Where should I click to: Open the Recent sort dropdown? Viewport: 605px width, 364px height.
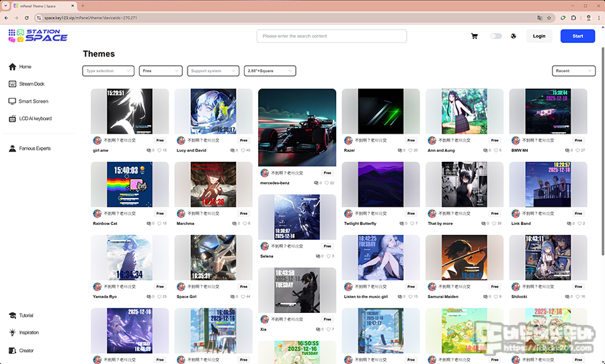pos(573,71)
